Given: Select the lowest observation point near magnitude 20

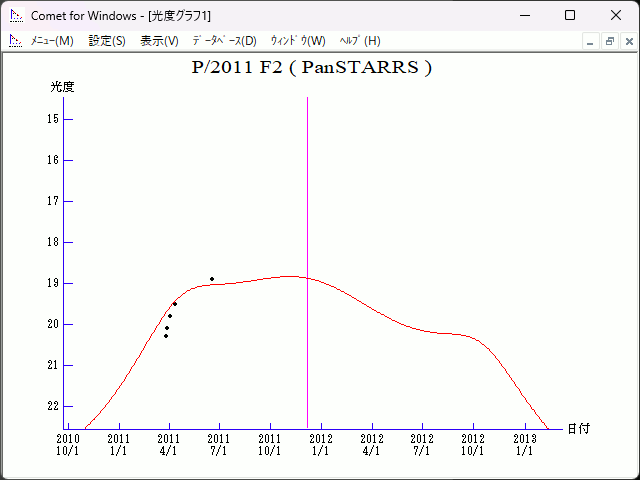Looking at the screenshot, I should pyautogui.click(x=166, y=336).
